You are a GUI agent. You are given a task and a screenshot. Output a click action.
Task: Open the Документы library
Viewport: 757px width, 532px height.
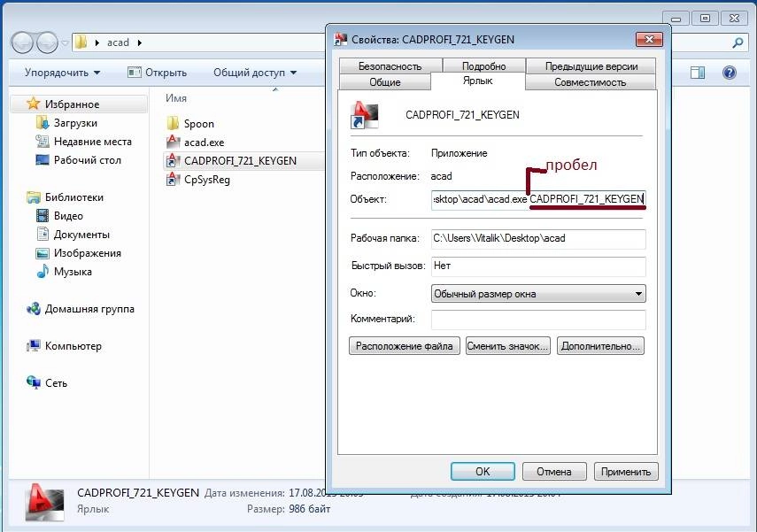(73, 235)
